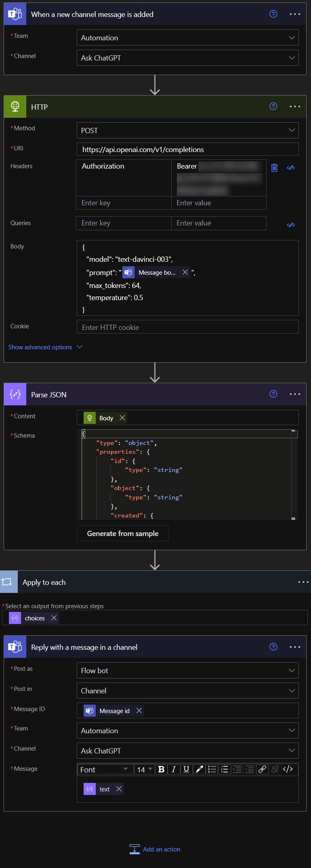Apply italic formatting in the message editor
The image size is (311, 868).
[x=174, y=769]
